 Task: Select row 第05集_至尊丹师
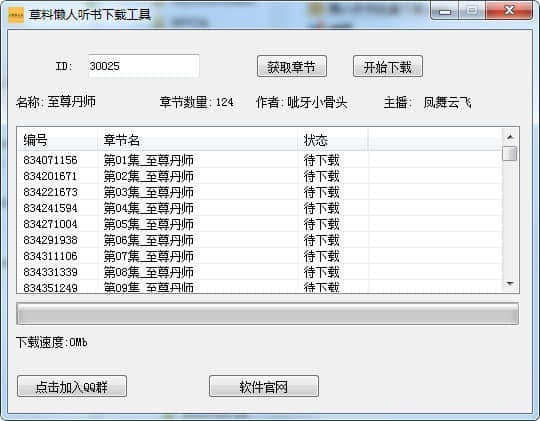pos(259,224)
